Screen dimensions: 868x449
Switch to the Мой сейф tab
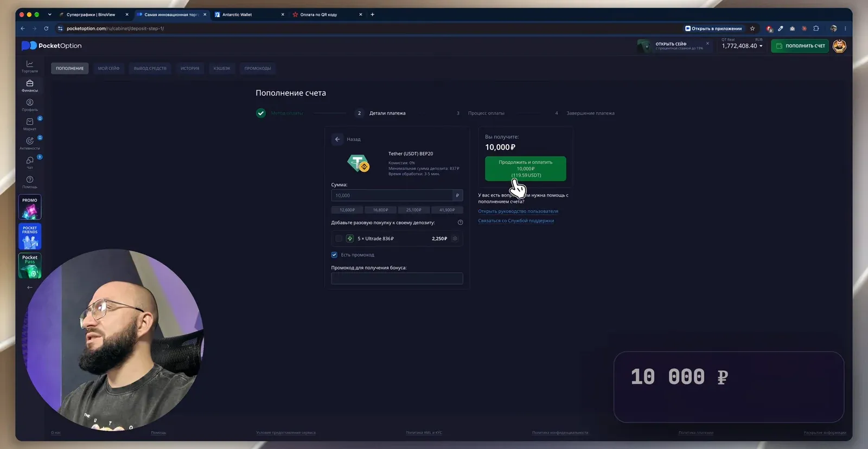pyautogui.click(x=108, y=68)
